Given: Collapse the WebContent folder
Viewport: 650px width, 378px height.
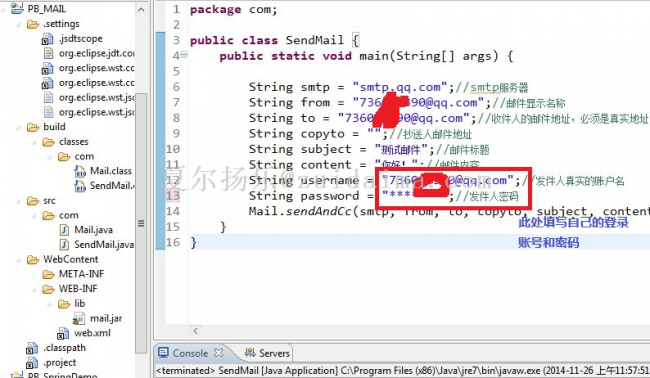Looking at the screenshot, I should point(18,260).
